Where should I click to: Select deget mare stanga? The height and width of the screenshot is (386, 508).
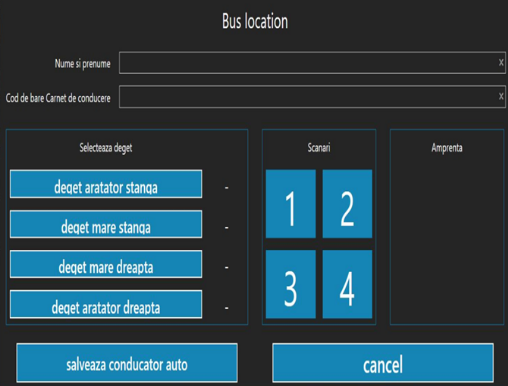[106, 224]
